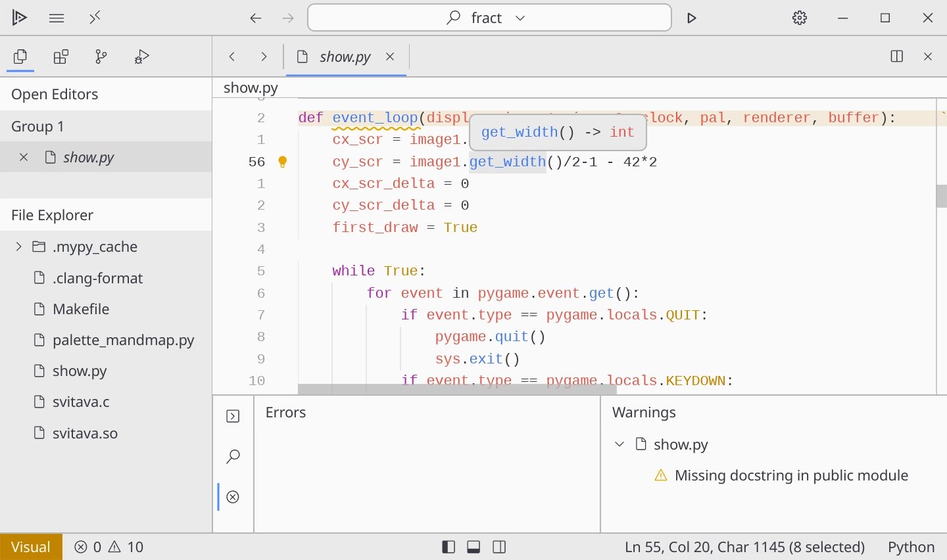Toggle the right sidebar visibility
The image size is (947, 560).
(499, 547)
